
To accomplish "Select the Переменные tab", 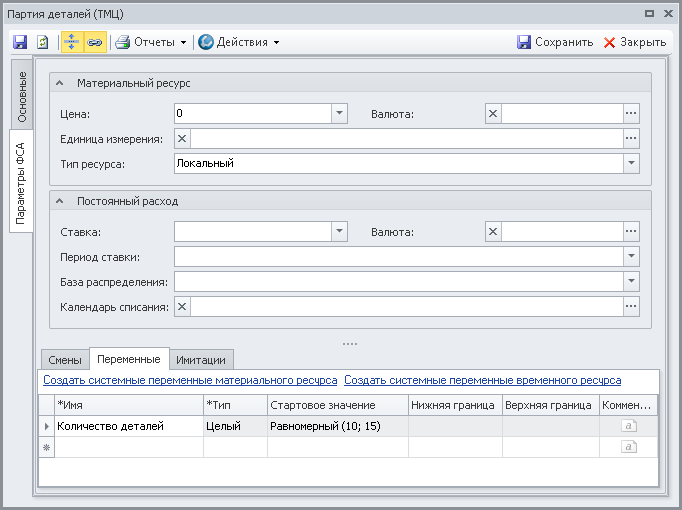I will click(129, 359).
